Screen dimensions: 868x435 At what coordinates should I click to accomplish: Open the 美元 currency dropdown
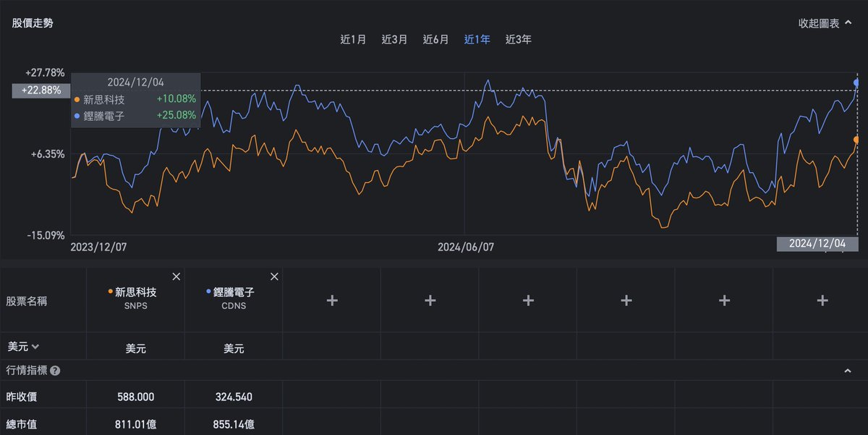(x=23, y=347)
